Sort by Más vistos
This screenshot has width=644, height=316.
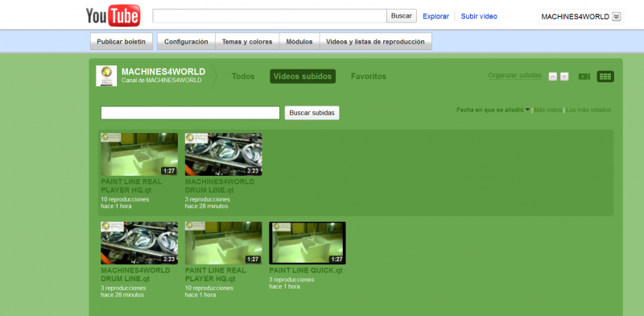click(x=547, y=110)
